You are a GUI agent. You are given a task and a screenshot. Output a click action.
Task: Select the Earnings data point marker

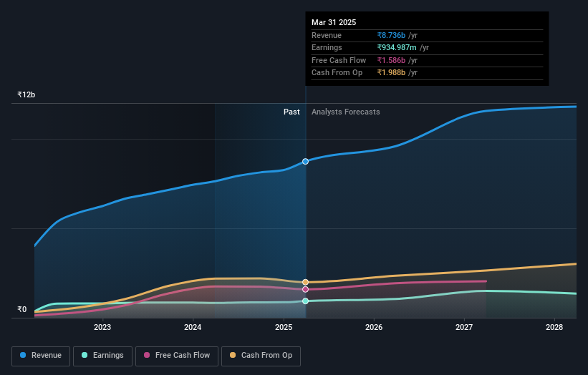pos(306,301)
